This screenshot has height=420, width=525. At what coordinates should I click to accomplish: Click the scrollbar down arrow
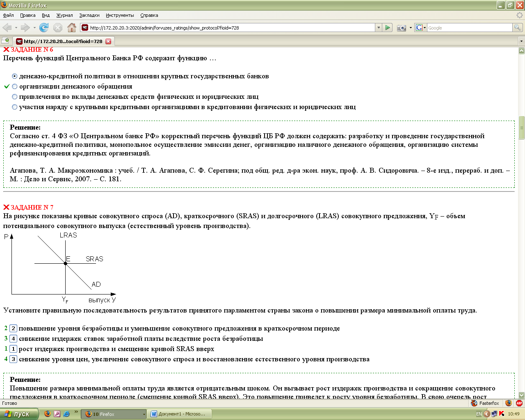[521, 395]
